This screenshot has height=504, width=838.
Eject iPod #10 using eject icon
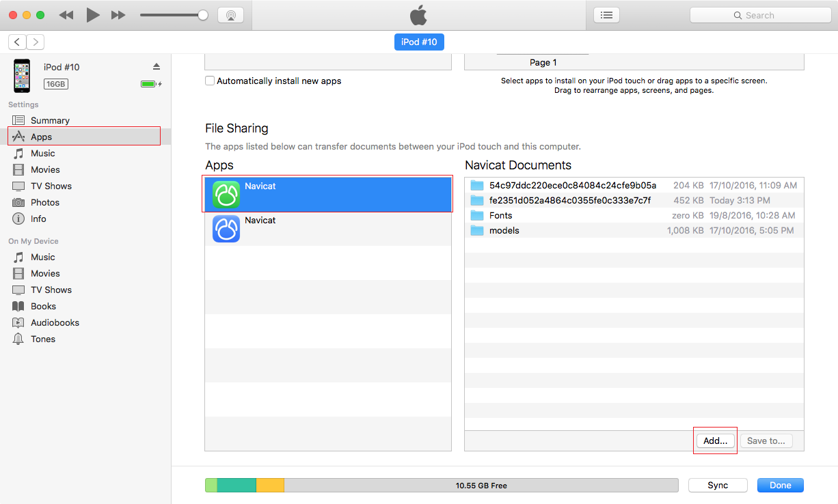pyautogui.click(x=157, y=66)
